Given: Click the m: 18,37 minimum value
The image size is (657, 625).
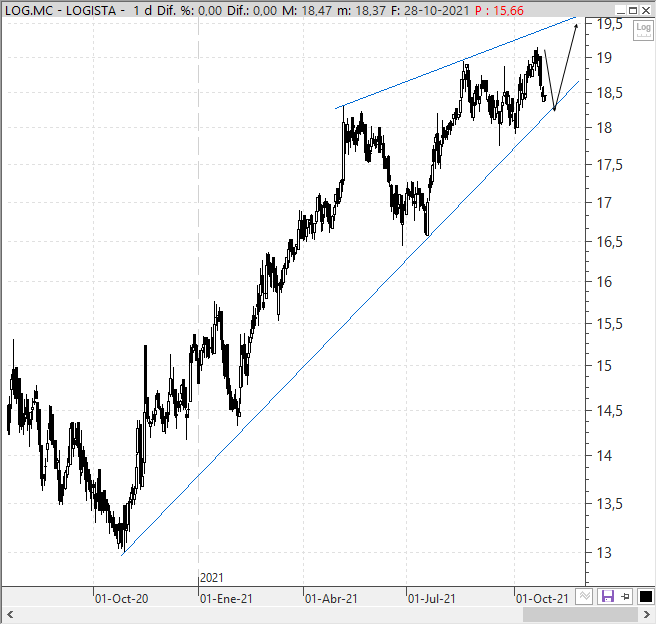Looking at the screenshot, I should click(x=362, y=10).
